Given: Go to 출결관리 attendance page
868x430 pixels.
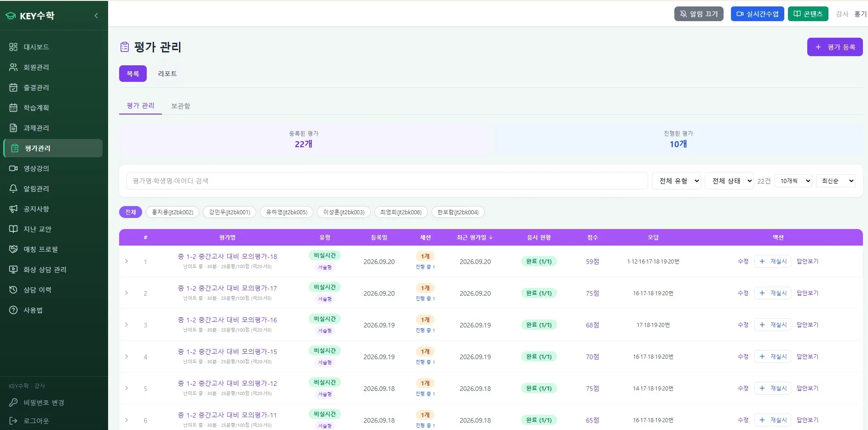Looking at the screenshot, I should pyautogui.click(x=53, y=87).
